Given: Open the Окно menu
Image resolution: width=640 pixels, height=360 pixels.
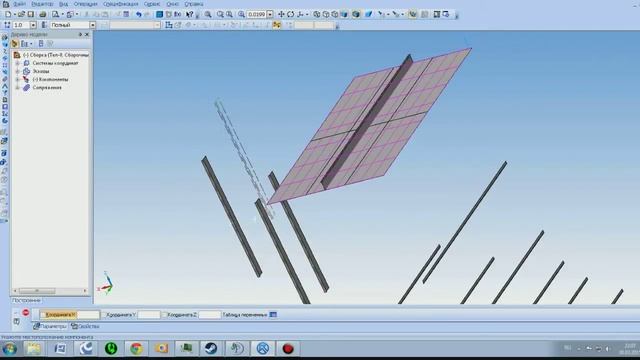Looking at the screenshot, I should pyautogui.click(x=172, y=4).
